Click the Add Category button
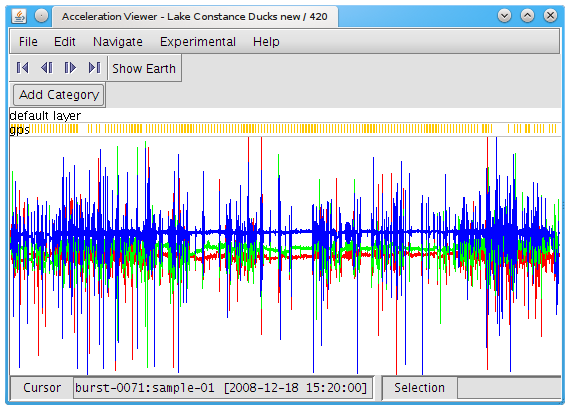The image size is (570, 410). click(x=59, y=95)
